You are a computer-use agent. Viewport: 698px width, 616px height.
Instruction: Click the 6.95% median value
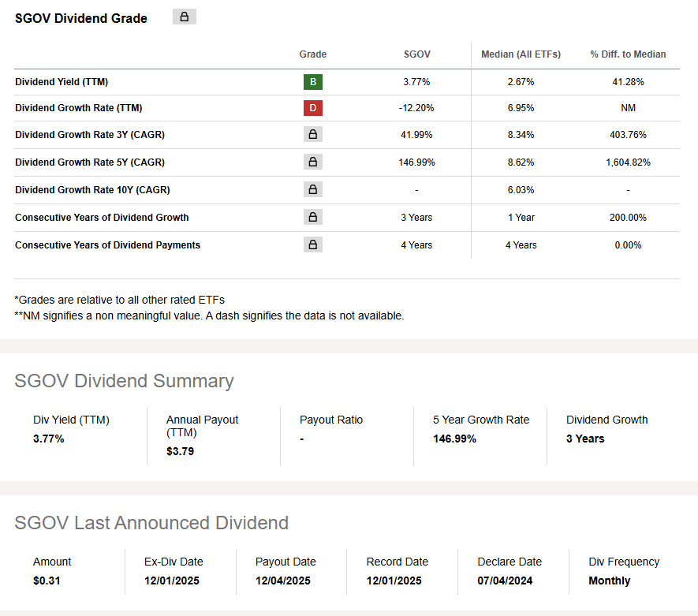pyautogui.click(x=521, y=108)
